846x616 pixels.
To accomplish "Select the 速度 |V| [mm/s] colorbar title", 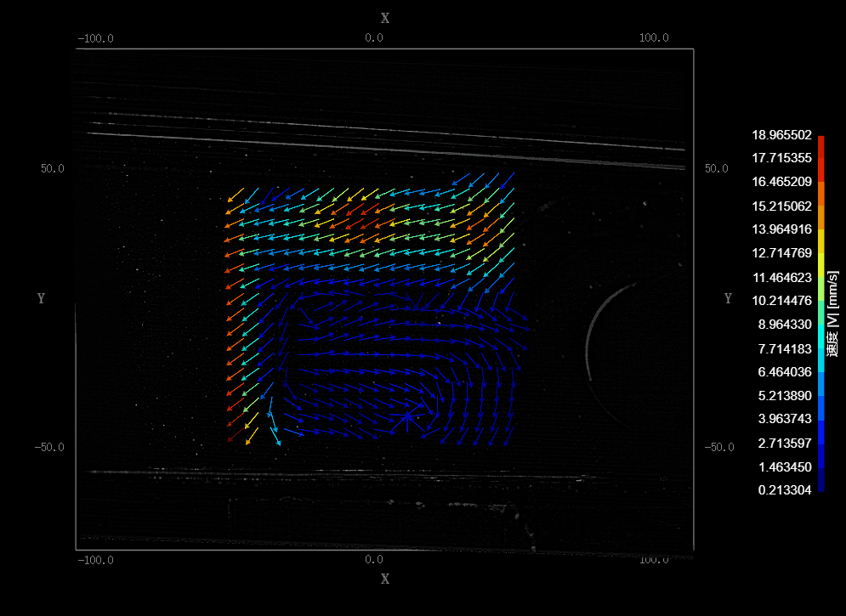I will [x=833, y=313].
